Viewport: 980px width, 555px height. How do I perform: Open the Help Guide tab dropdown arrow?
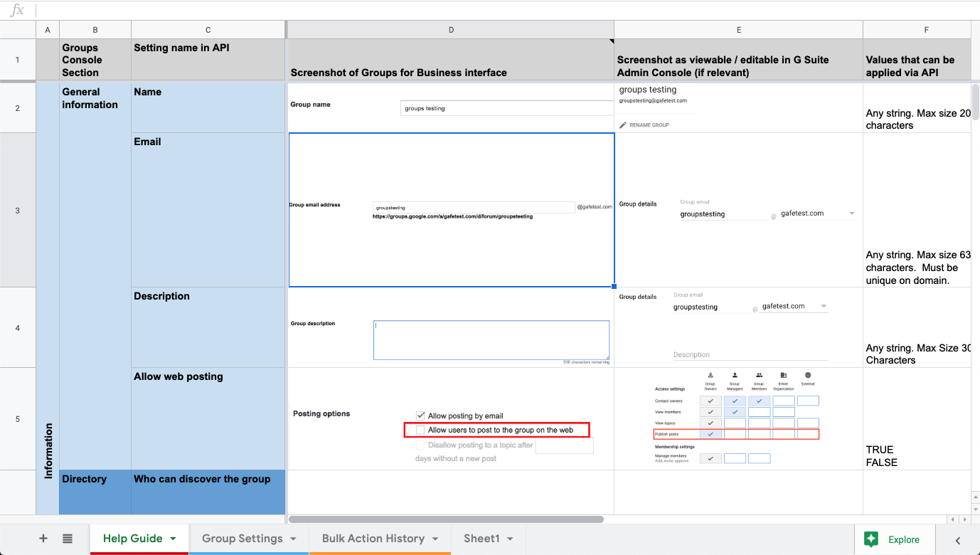pyautogui.click(x=173, y=539)
